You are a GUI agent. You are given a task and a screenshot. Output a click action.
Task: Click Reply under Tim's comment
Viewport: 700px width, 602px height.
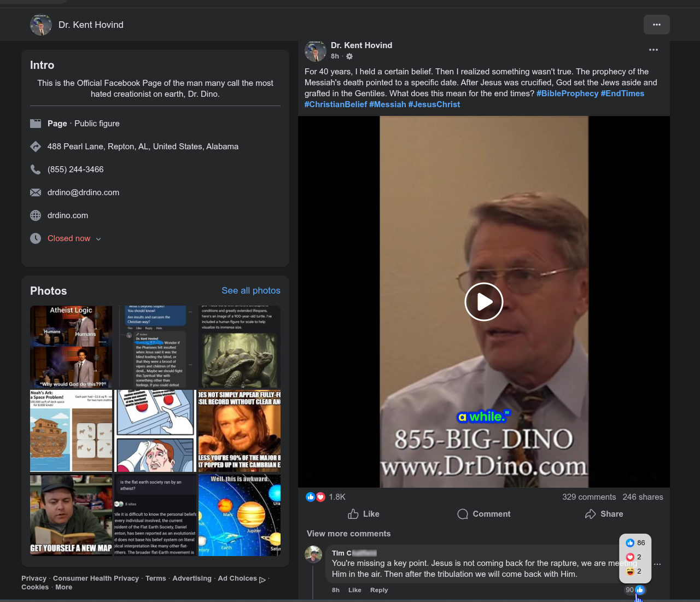pos(378,590)
